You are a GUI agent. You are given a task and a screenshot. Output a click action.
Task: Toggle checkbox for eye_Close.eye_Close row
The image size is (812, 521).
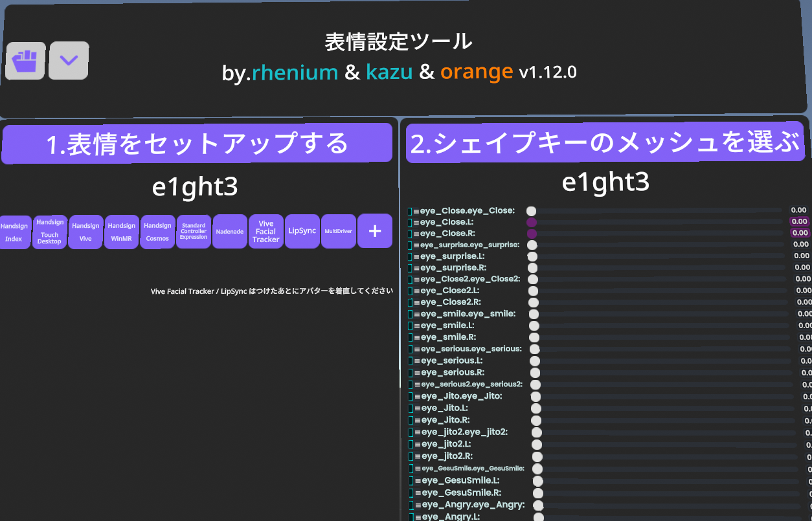[x=410, y=211]
